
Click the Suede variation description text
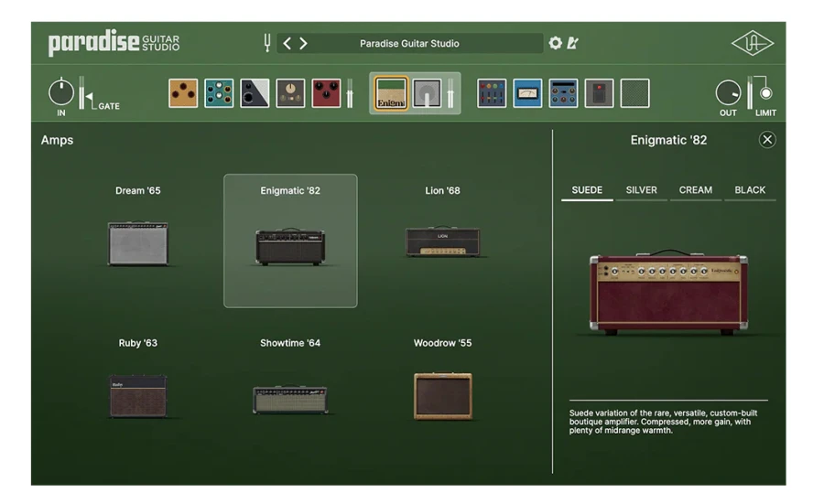click(663, 422)
